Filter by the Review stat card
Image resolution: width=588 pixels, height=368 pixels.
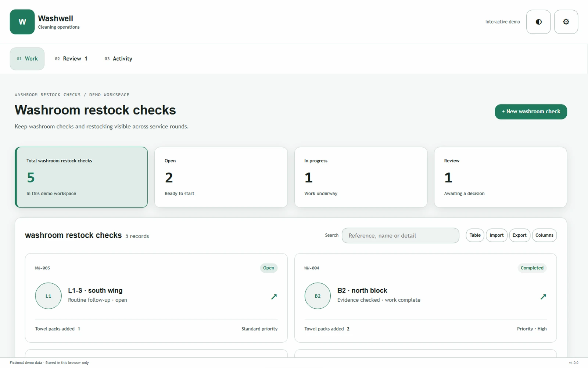click(501, 177)
